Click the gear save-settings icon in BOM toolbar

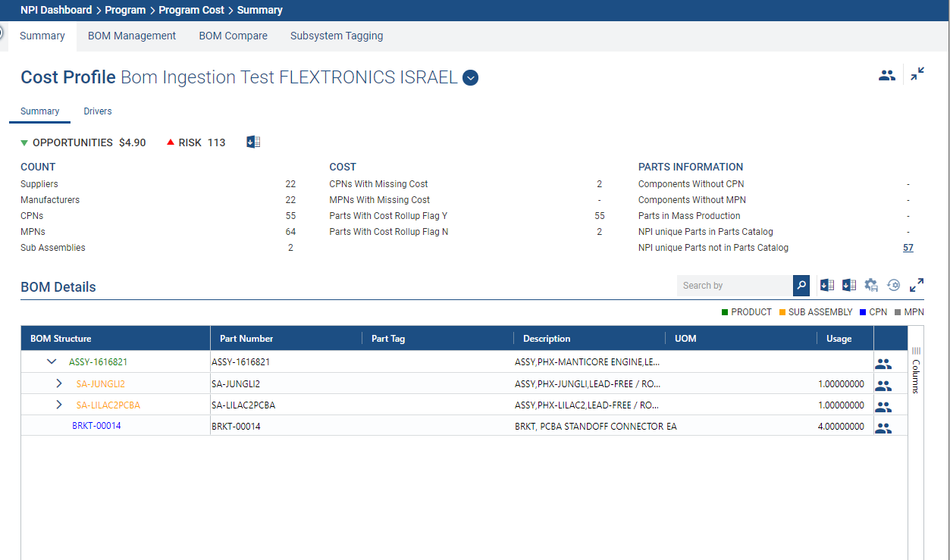871,286
